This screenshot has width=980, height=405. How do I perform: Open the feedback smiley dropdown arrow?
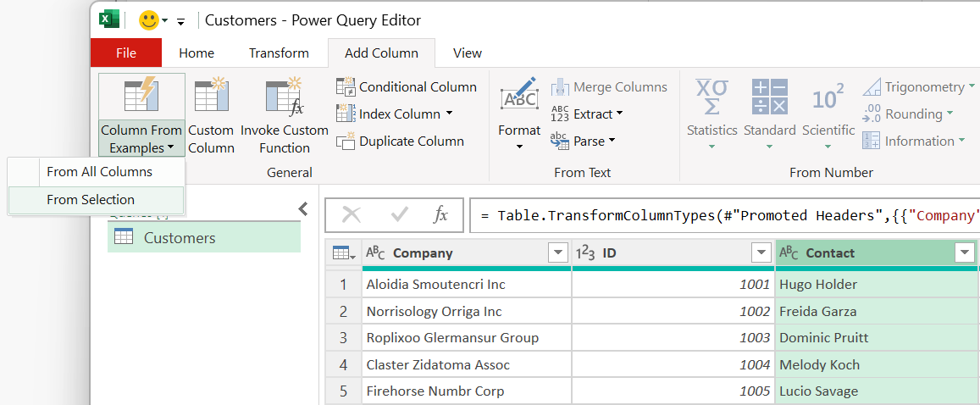coord(165,20)
